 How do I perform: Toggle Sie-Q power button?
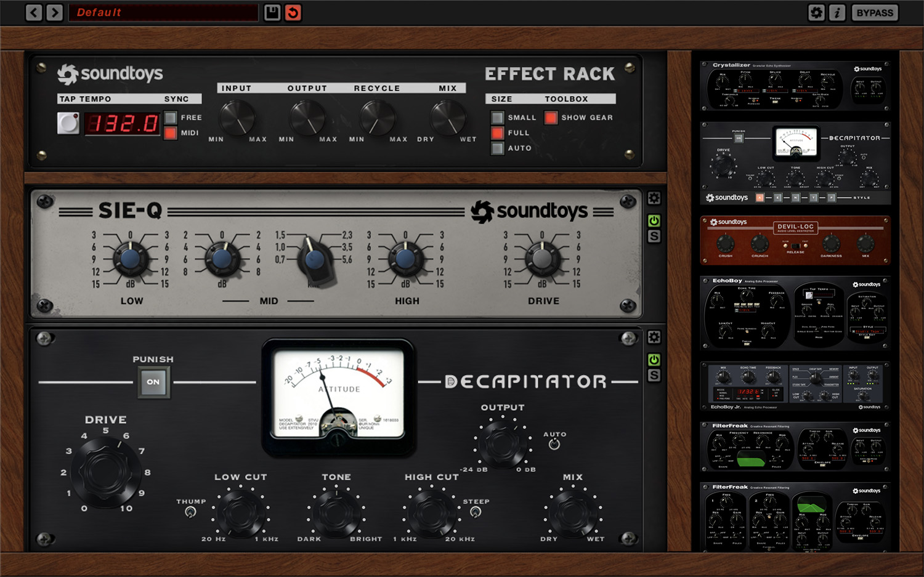(654, 220)
